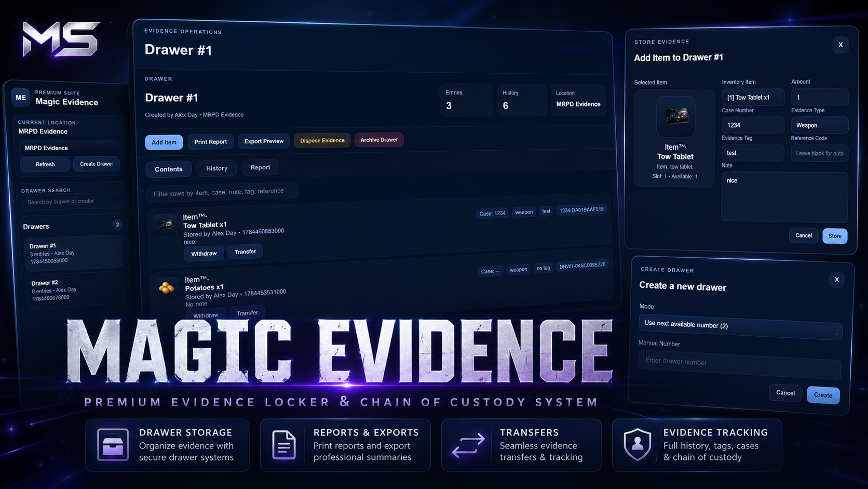Click the weapon tag on Potatoes
The image size is (868, 489).
click(x=518, y=270)
